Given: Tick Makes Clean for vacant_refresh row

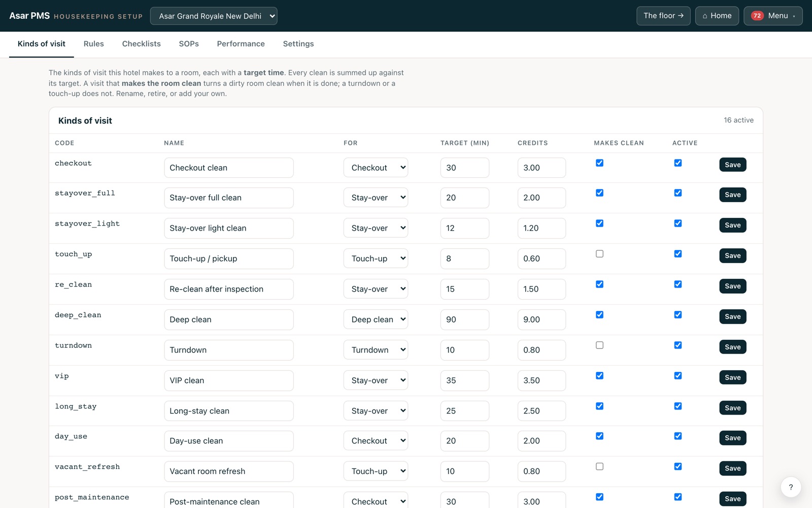Looking at the screenshot, I should point(599,466).
